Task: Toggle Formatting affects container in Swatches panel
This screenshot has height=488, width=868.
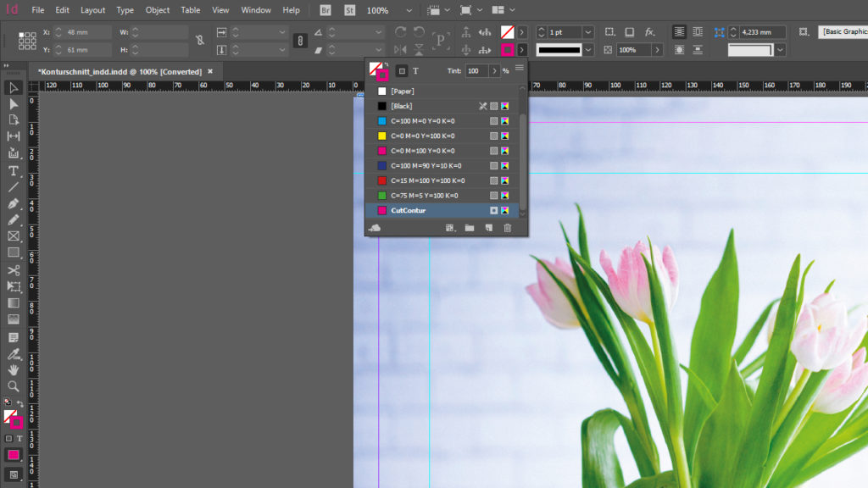Action: (x=402, y=71)
